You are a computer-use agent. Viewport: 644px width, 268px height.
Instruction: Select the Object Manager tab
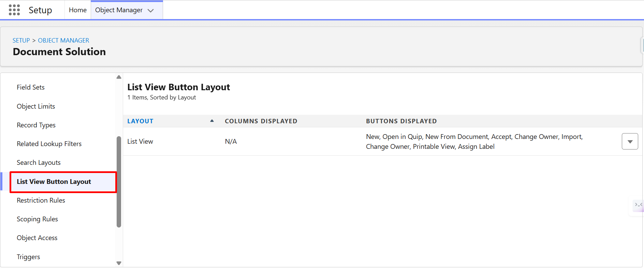point(119,10)
